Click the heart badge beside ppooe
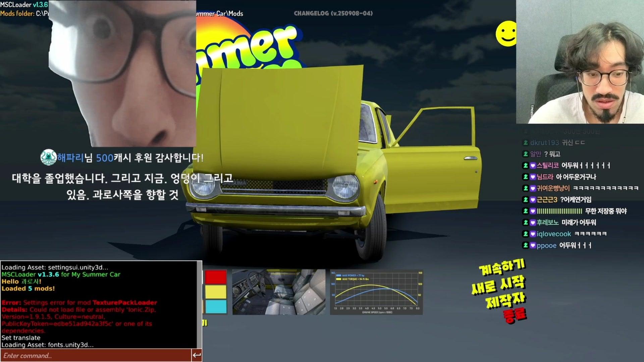The width and height of the screenshot is (644, 362). [533, 245]
